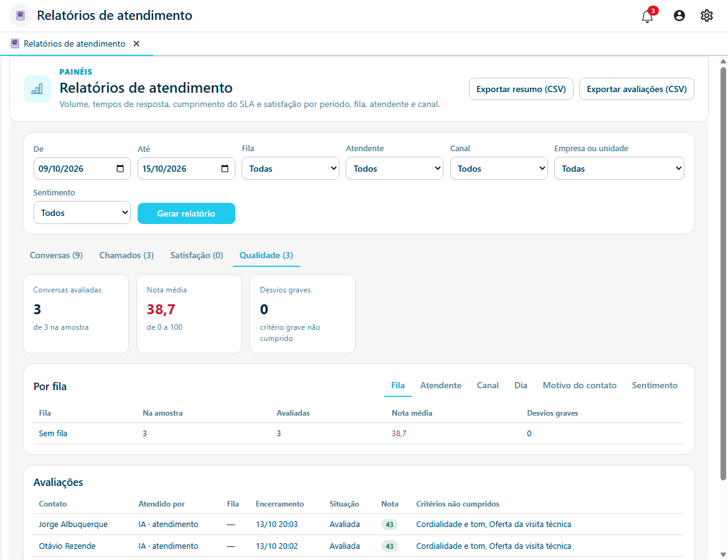The width and height of the screenshot is (728, 560).
Task: Click the Gerar relatório button
Action: click(186, 213)
